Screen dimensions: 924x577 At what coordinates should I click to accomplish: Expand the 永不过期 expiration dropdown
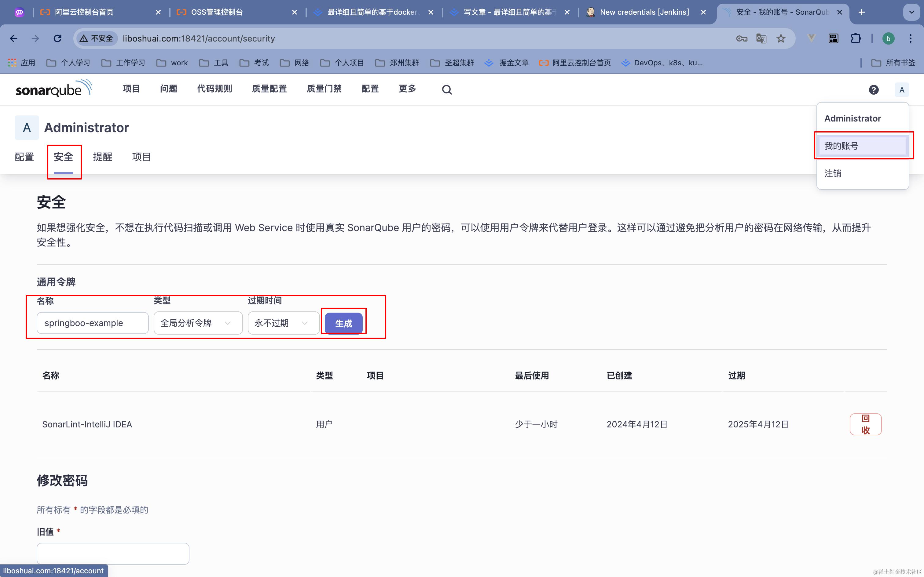pos(283,323)
